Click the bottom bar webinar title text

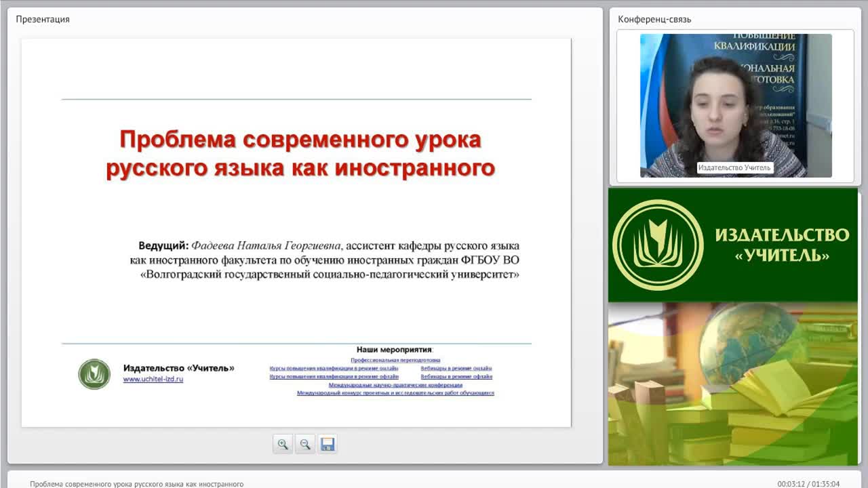(x=136, y=484)
